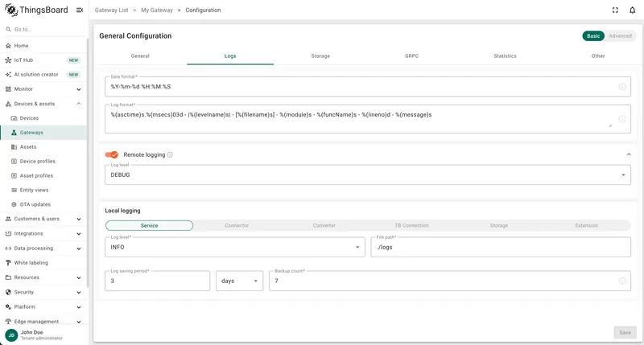Expand the Platform chevron
The height and width of the screenshot is (345, 644).
(x=79, y=307)
